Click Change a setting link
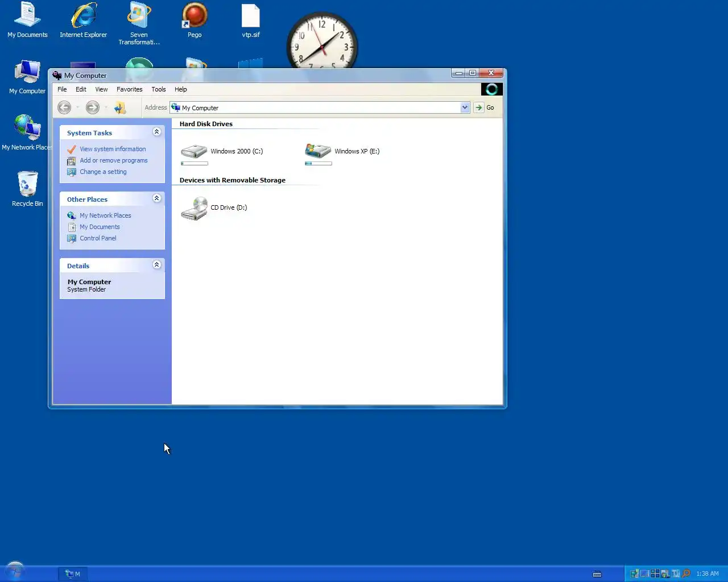This screenshot has height=582, width=728. pyautogui.click(x=103, y=172)
